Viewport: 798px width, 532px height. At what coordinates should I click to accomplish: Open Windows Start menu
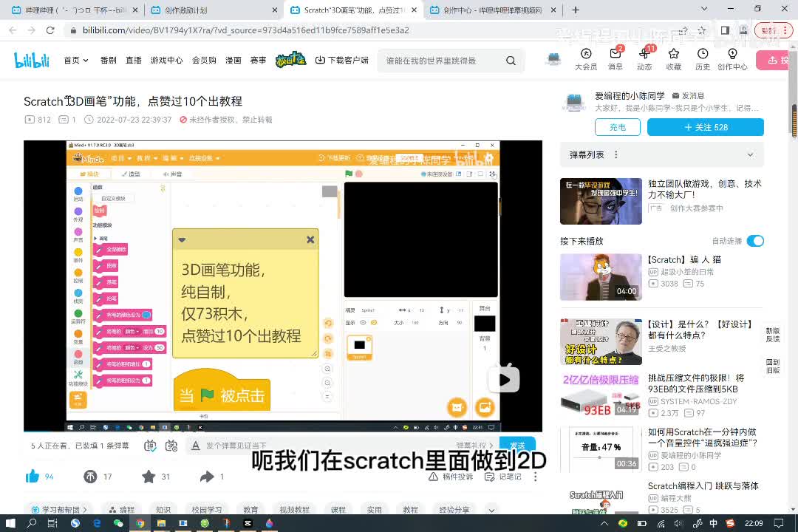(x=10, y=523)
